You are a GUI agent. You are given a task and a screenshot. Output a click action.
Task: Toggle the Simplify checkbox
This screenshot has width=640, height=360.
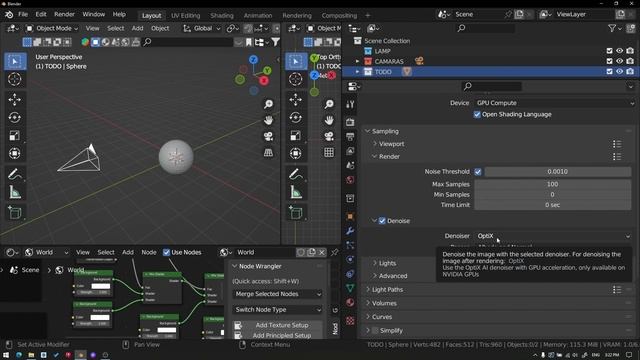(x=375, y=331)
